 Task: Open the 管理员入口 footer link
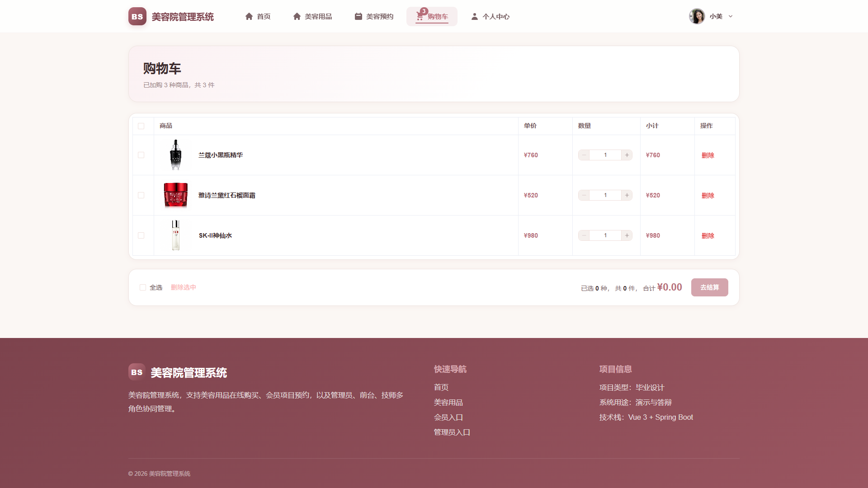[x=452, y=432]
